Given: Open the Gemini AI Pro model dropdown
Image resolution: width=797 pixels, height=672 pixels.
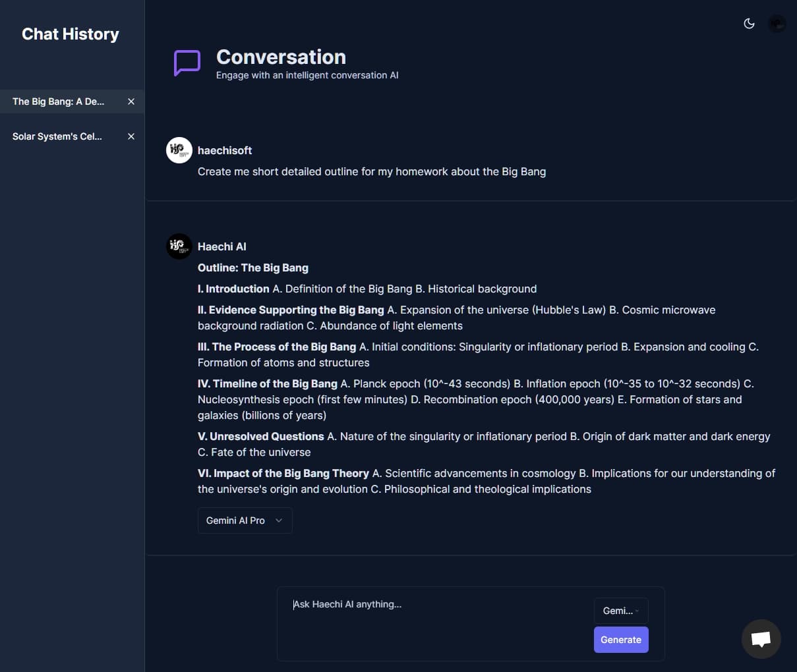Looking at the screenshot, I should point(245,520).
